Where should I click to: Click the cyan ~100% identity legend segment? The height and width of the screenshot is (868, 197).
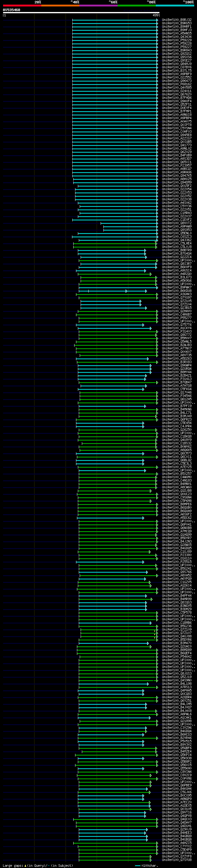click(x=175, y=6)
